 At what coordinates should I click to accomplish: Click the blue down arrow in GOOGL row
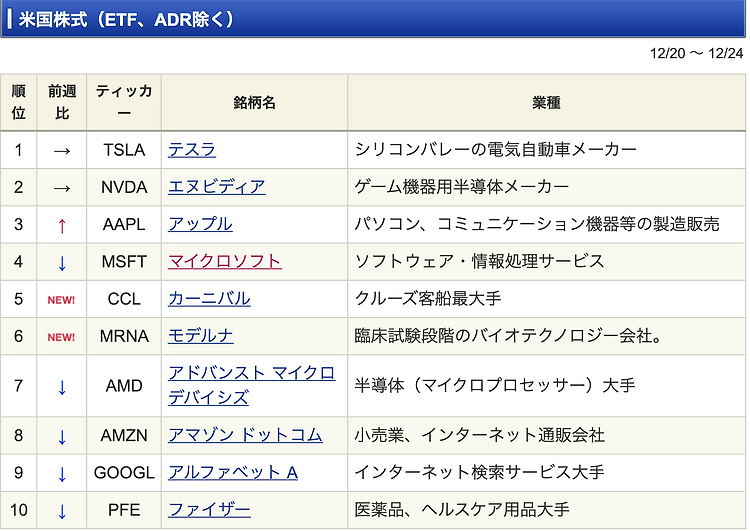click(x=62, y=474)
